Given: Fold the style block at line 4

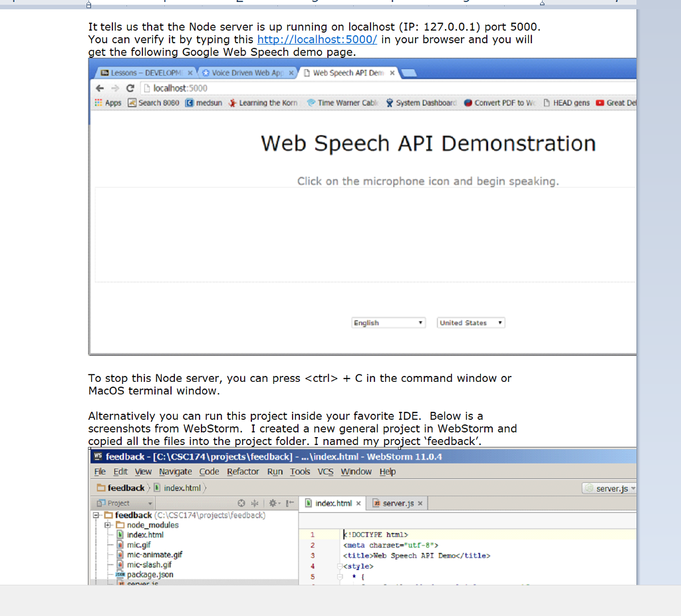Looking at the screenshot, I should (x=340, y=567).
